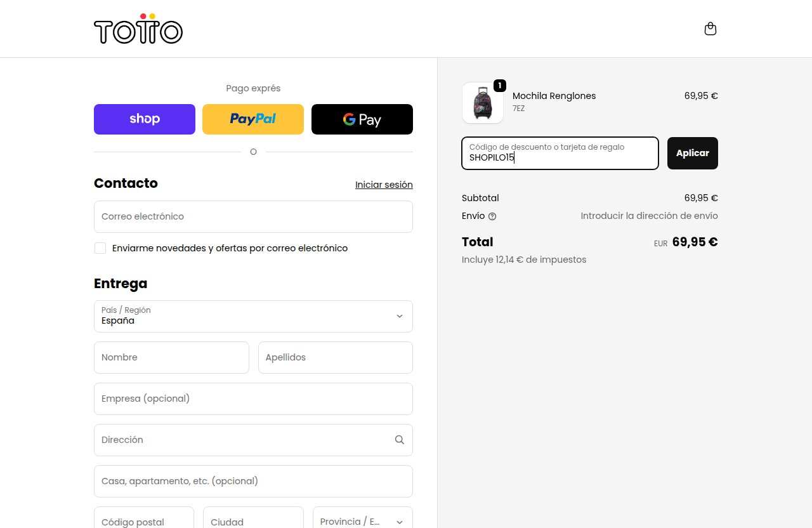
Task: Click the Subtotal label
Action: [480, 198]
